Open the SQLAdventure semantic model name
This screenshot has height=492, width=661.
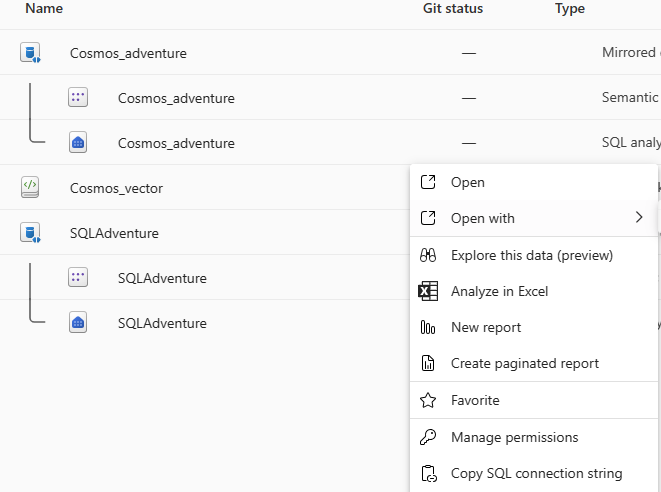(162, 278)
